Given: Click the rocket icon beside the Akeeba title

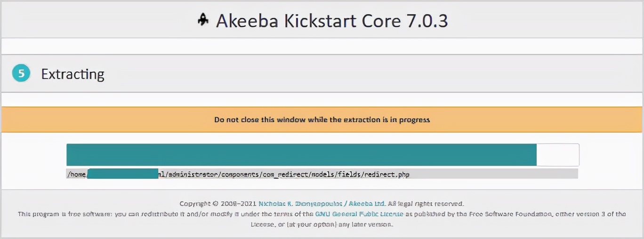Looking at the screenshot, I should point(203,20).
